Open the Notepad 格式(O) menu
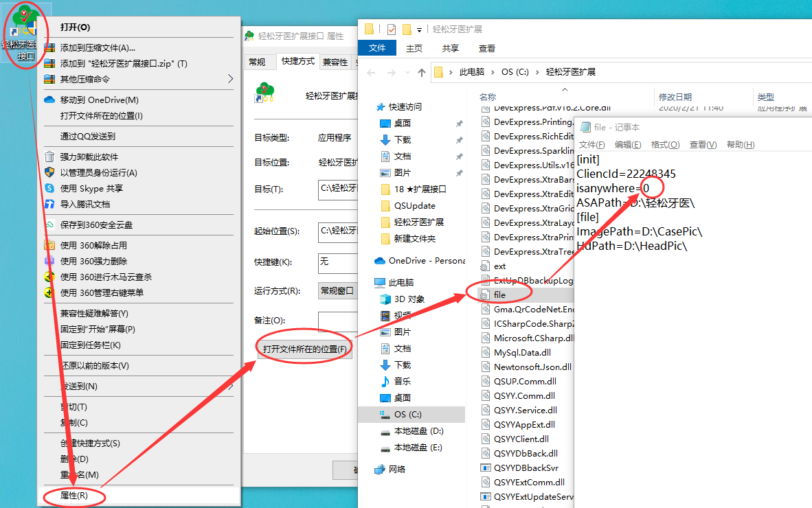Image resolution: width=812 pixels, height=508 pixels. [x=665, y=145]
